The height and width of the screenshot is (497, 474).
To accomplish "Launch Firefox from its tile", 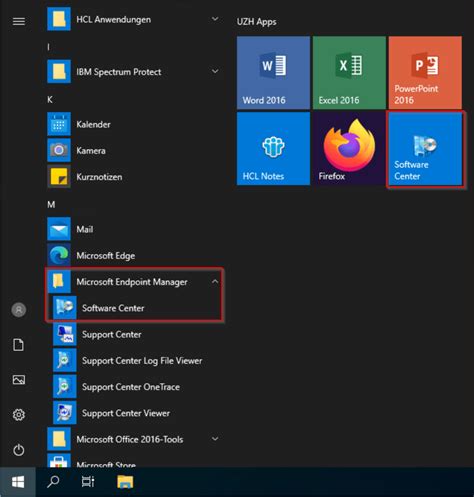I will click(349, 148).
